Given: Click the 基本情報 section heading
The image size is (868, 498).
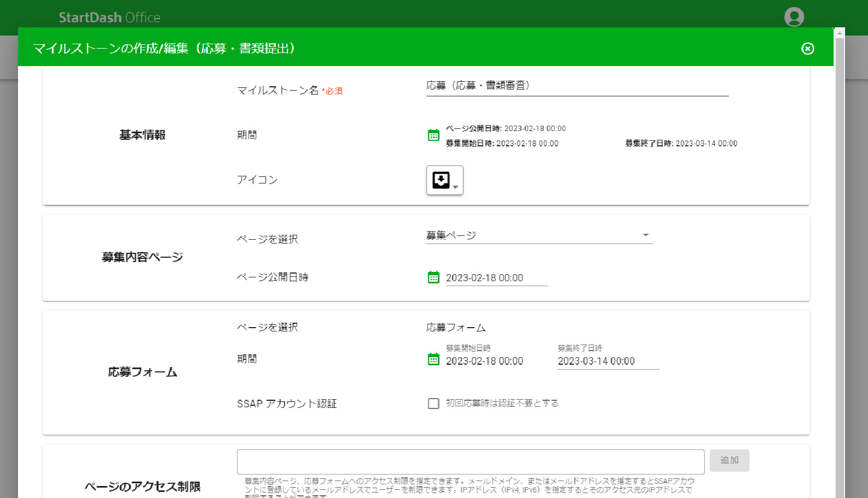Looking at the screenshot, I should pyautogui.click(x=142, y=135).
